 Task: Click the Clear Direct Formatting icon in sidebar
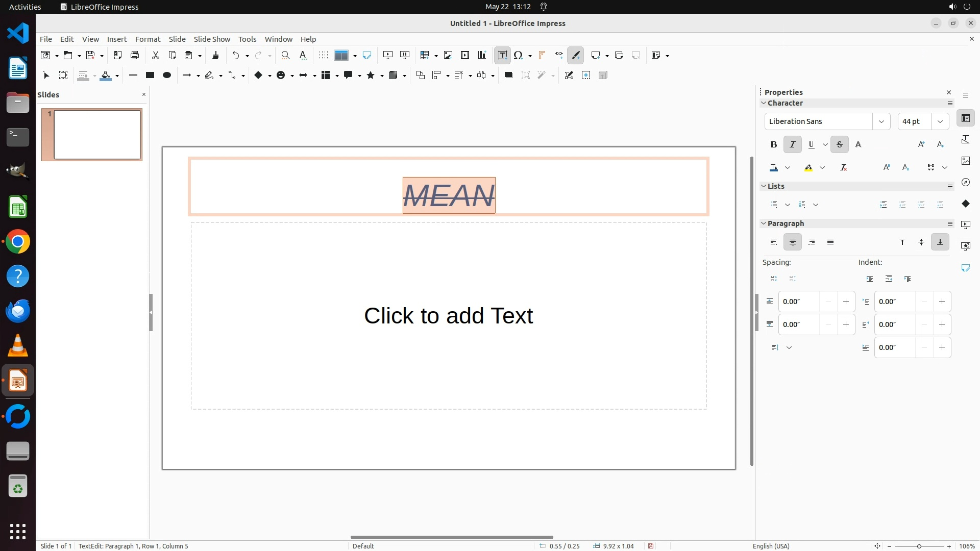[843, 167]
